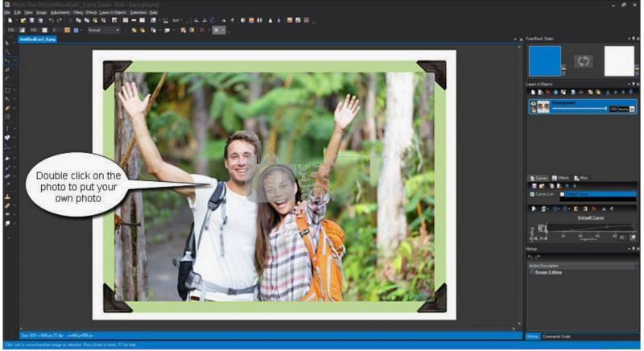The width and height of the screenshot is (644, 351).
Task: Open the Help menu
Action: pos(154,13)
